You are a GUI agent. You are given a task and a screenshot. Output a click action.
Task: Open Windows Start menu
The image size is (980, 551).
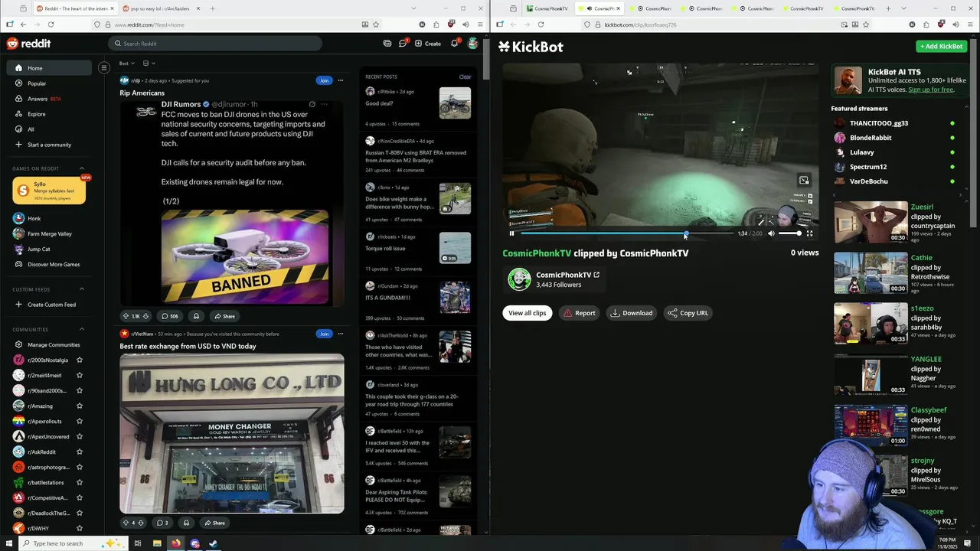pos(9,543)
